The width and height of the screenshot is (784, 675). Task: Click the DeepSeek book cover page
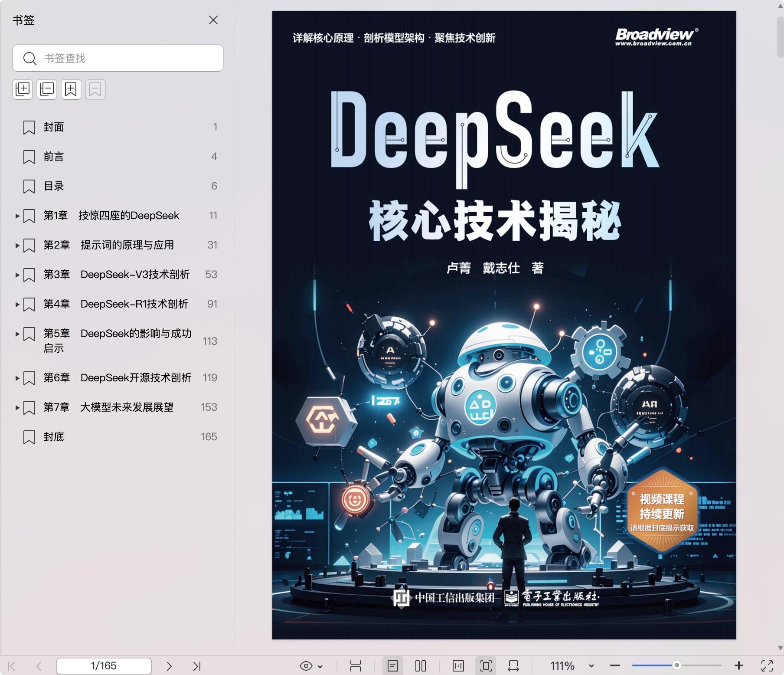(504, 325)
